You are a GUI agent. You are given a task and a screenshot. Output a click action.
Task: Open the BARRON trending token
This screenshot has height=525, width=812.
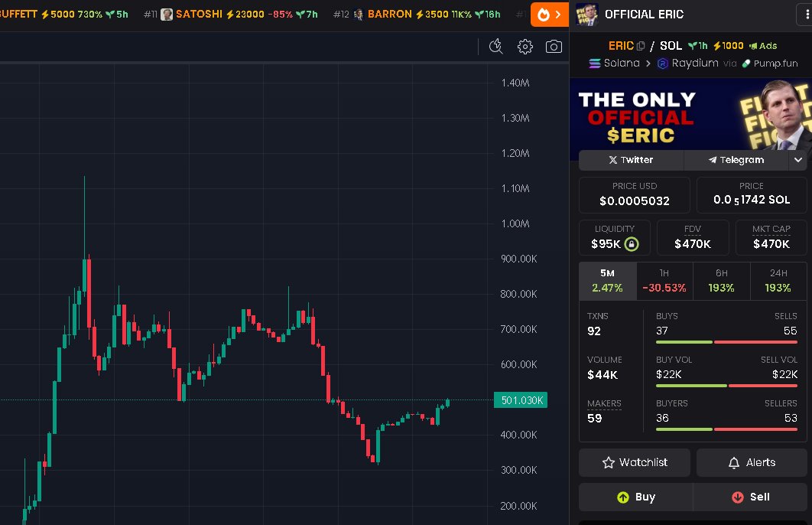pos(417,15)
